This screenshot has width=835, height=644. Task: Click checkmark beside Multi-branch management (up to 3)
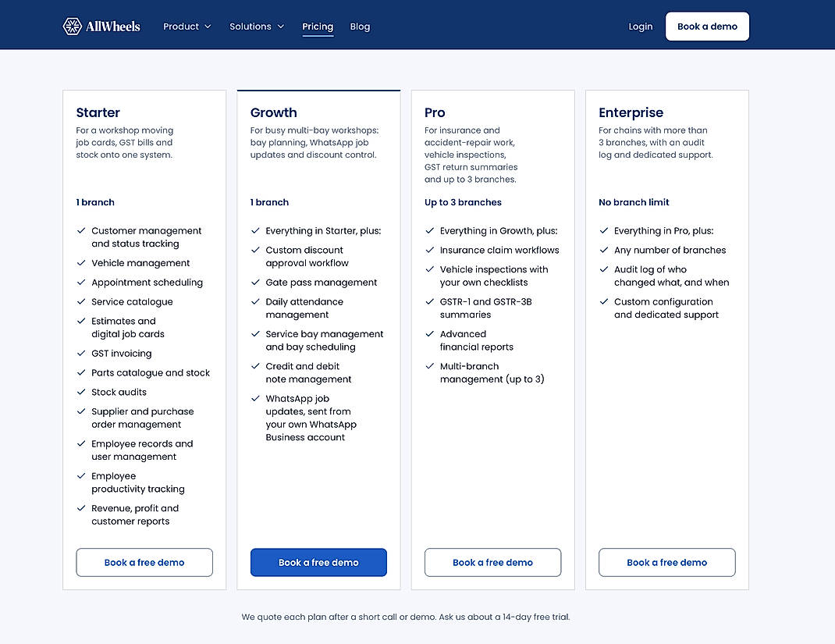tap(429, 366)
